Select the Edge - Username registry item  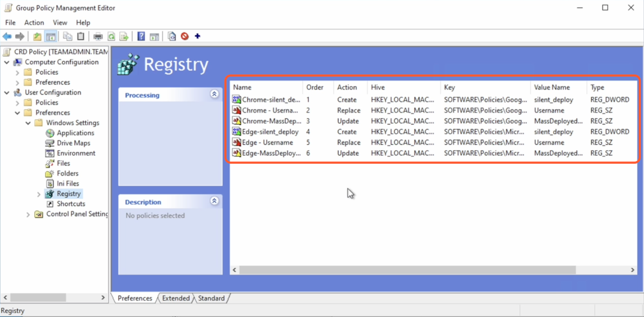coord(267,142)
